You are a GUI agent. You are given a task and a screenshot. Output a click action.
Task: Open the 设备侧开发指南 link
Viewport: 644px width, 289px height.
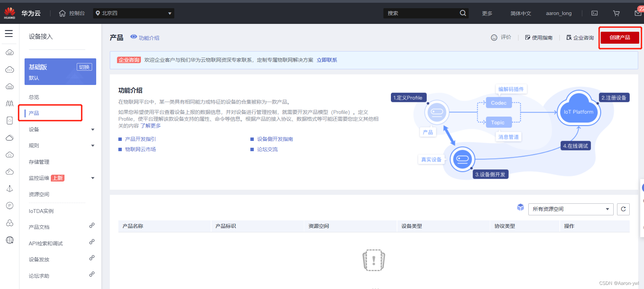point(275,139)
